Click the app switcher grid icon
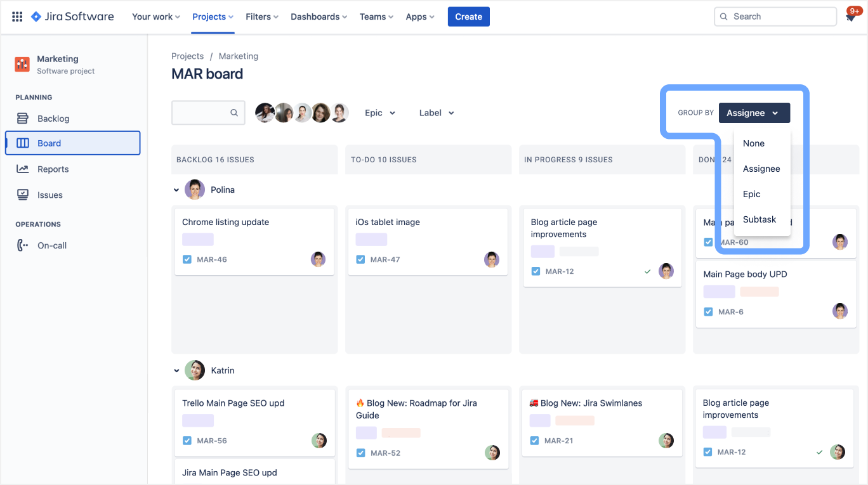 (x=17, y=16)
